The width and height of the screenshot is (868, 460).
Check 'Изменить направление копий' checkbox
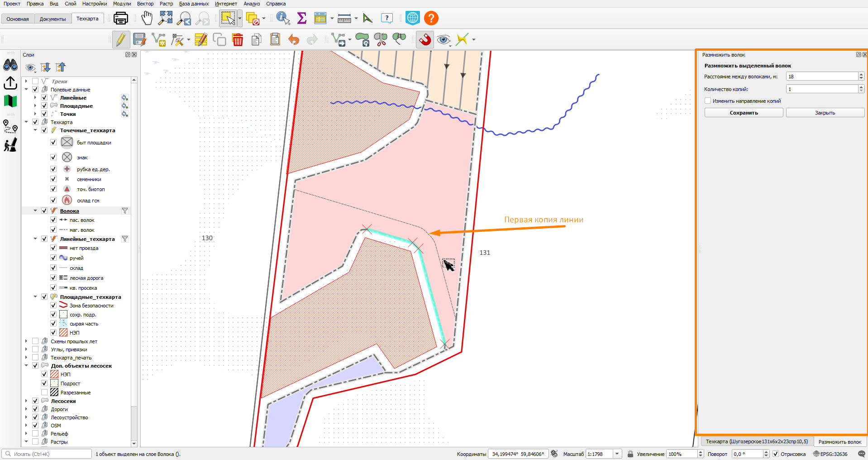pos(708,101)
